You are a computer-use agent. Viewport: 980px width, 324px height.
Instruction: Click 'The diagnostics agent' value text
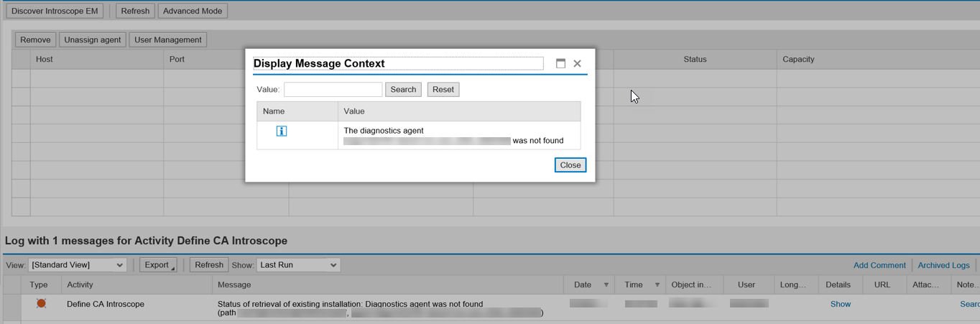384,131
